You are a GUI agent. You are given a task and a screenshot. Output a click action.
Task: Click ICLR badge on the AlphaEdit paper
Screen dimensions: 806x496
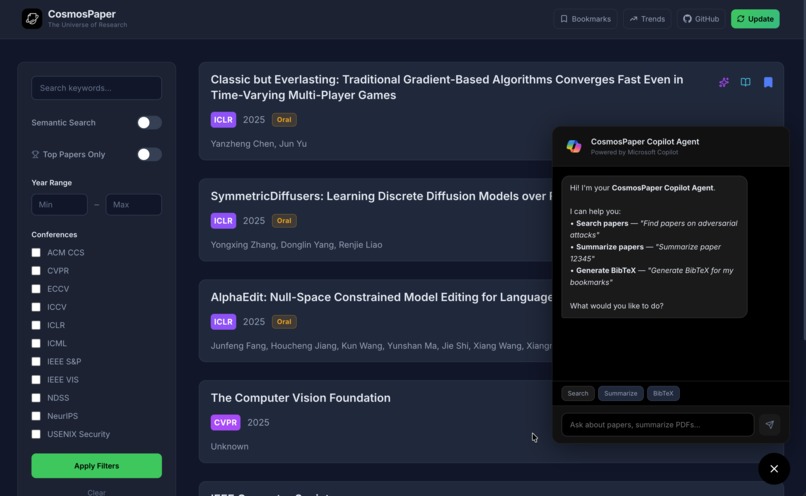pyautogui.click(x=223, y=322)
